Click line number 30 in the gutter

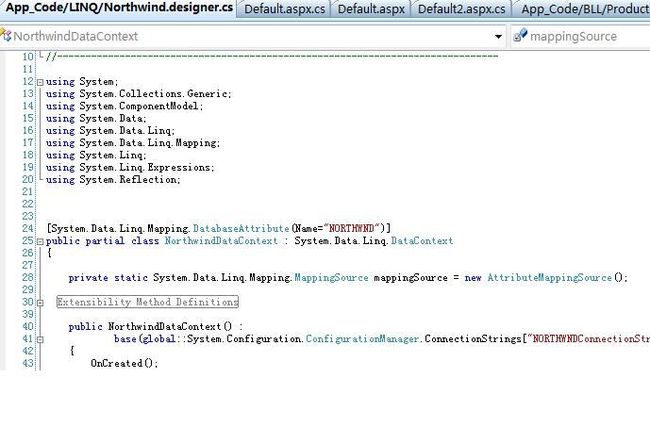(27, 302)
